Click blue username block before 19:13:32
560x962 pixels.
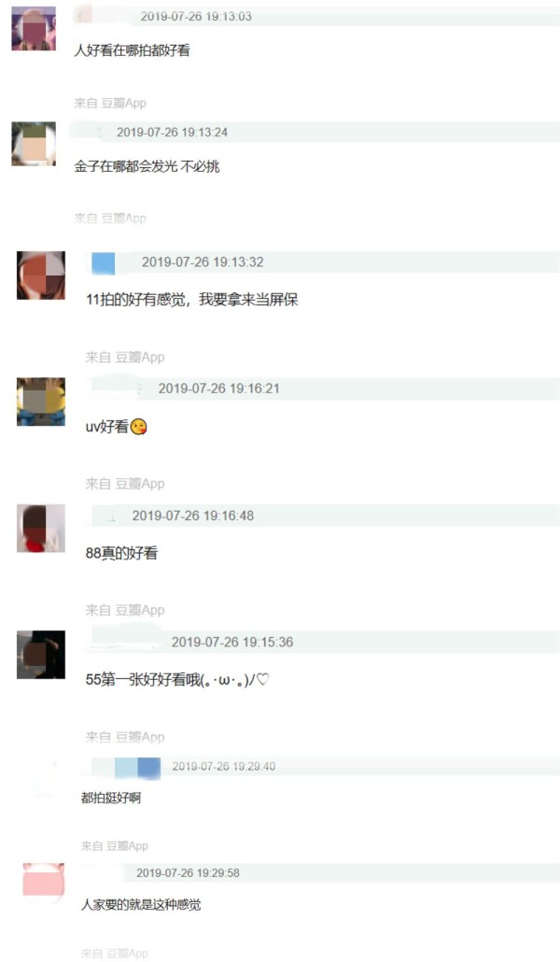tap(103, 262)
